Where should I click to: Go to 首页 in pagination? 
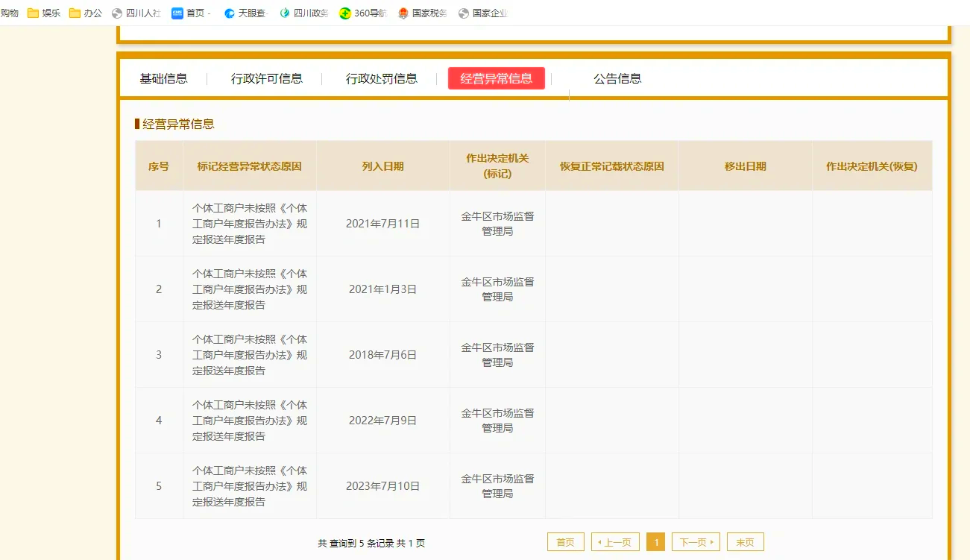click(566, 542)
